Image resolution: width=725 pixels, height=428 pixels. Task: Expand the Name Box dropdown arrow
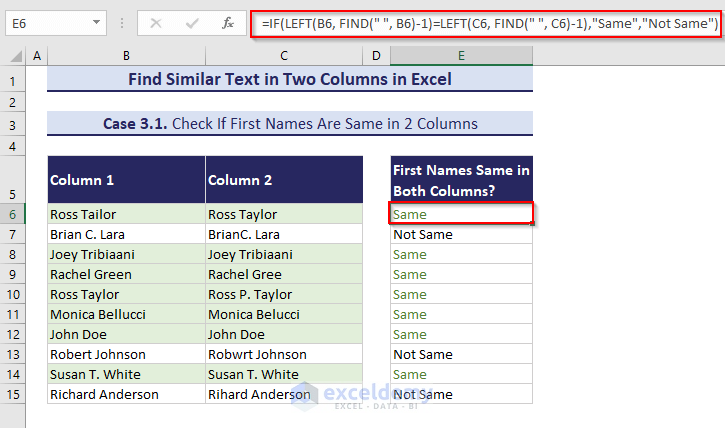click(x=95, y=22)
